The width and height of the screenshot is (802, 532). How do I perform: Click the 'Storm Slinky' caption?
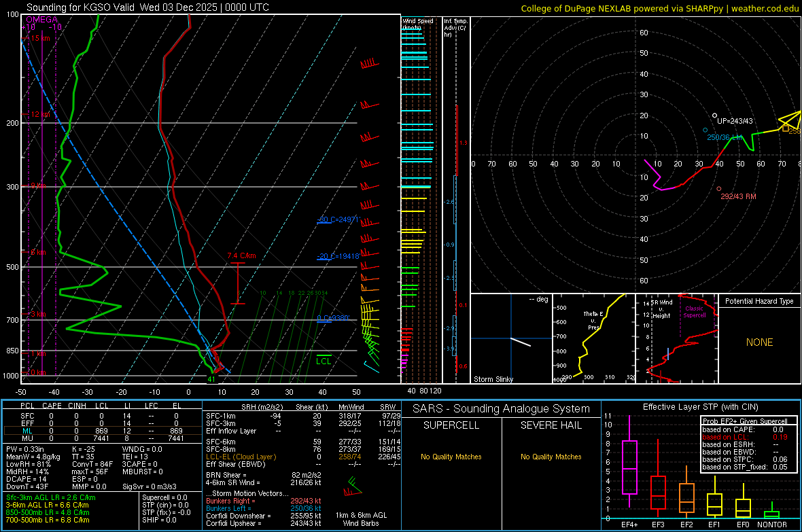pos(493,379)
